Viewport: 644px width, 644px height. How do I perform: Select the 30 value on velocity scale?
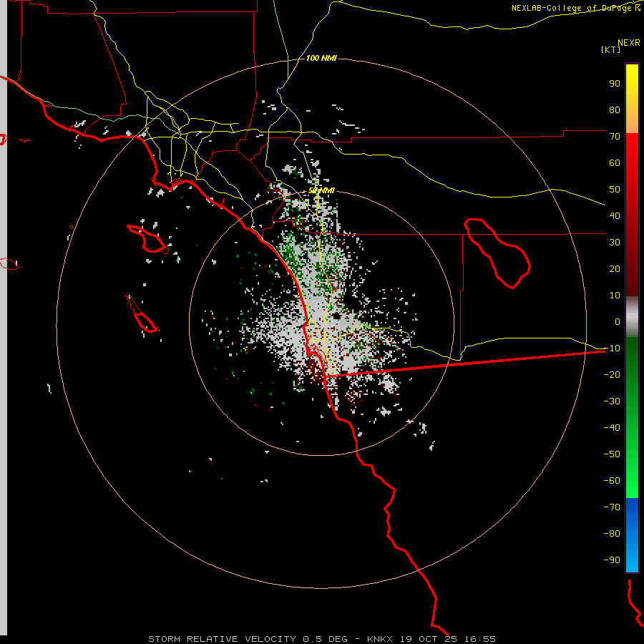point(615,243)
